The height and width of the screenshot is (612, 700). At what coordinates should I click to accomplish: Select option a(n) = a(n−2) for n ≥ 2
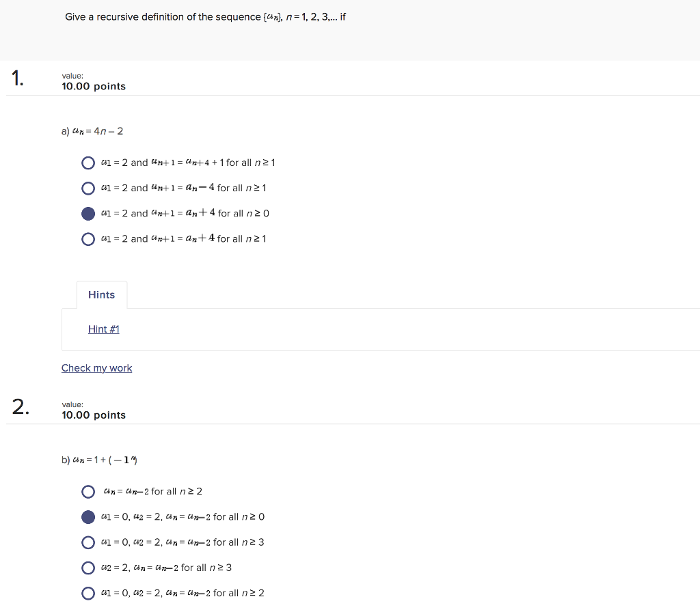pos(88,491)
